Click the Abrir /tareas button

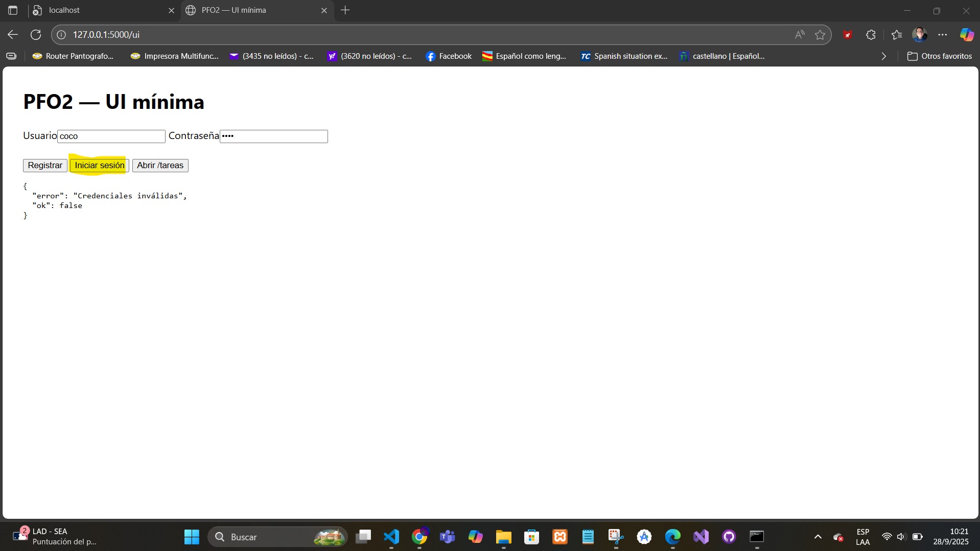[160, 166]
